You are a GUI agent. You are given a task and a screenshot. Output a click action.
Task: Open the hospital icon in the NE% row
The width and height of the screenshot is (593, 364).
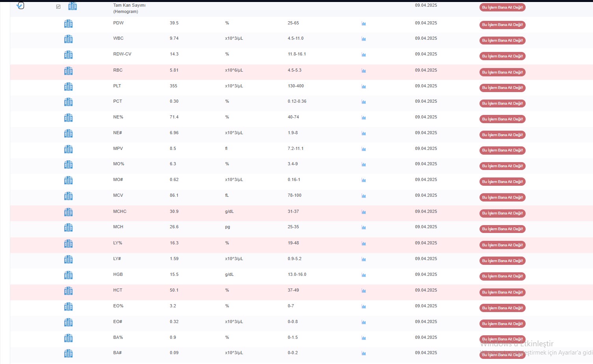(68, 118)
